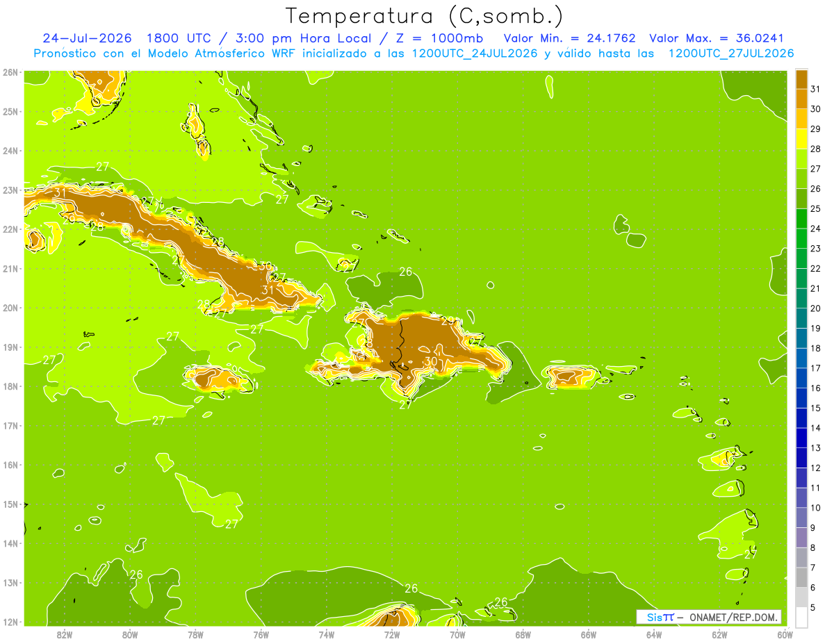Screen dimensions: 834x644
Task: Click the dark blue legend swatch between 13 and 14
Action: point(801,438)
